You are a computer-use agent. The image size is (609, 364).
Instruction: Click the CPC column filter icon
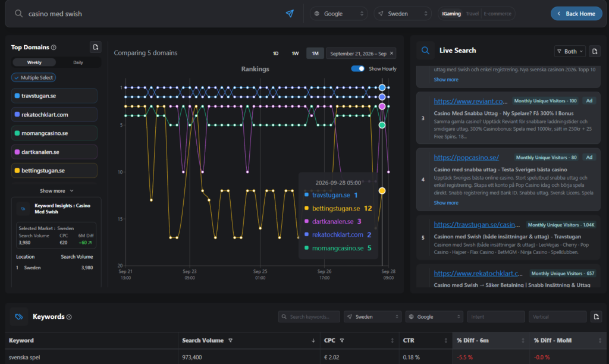pyautogui.click(x=342, y=340)
